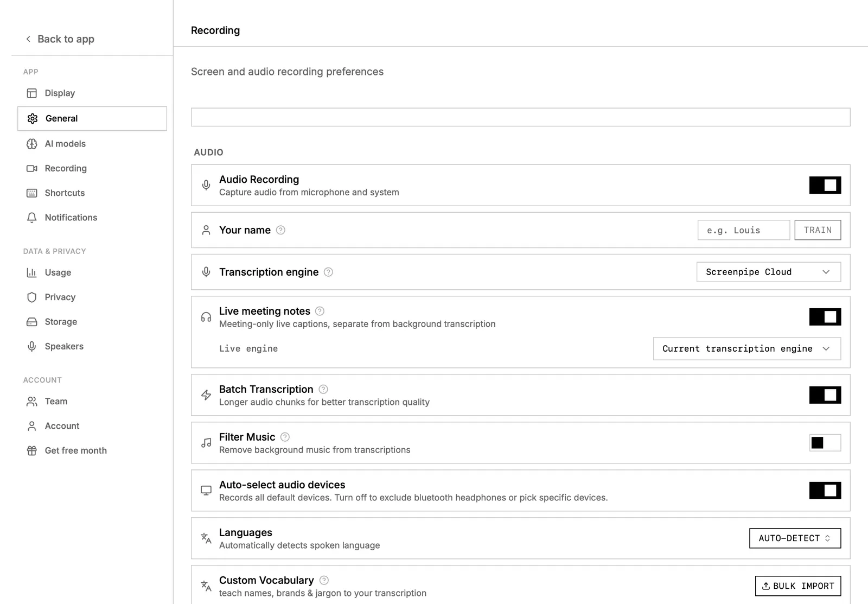Screen dimensions: 868x604
Task: Click the Recording camera icon in sidebar
Action: tap(32, 168)
